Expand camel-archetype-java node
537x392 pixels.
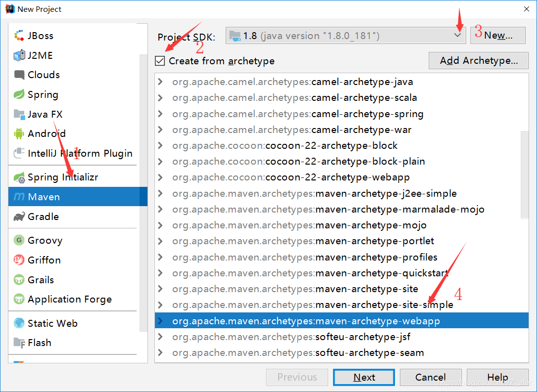160,82
